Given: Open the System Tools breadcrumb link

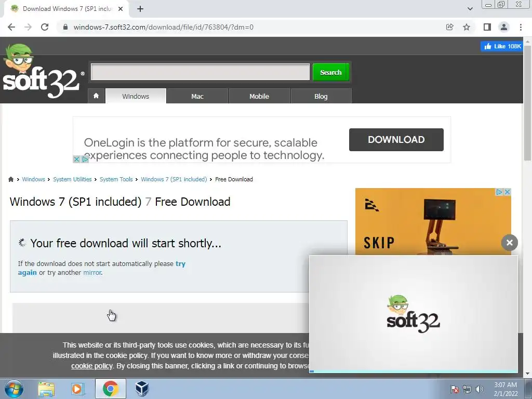Looking at the screenshot, I should (116, 179).
